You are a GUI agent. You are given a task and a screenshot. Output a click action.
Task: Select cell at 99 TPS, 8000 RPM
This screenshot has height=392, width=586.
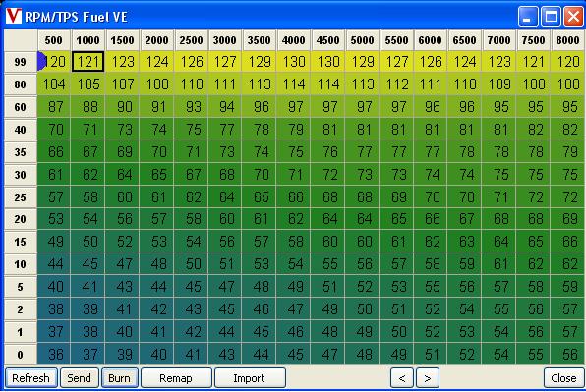567,62
